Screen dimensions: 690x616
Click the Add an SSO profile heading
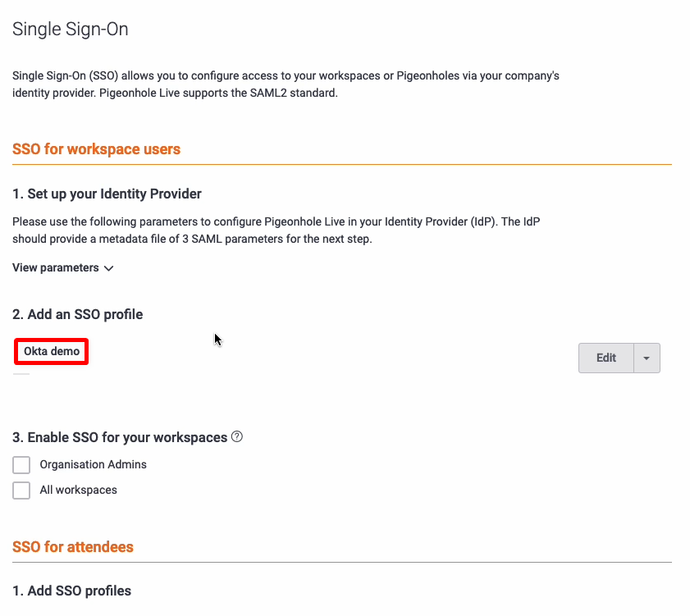coord(78,314)
